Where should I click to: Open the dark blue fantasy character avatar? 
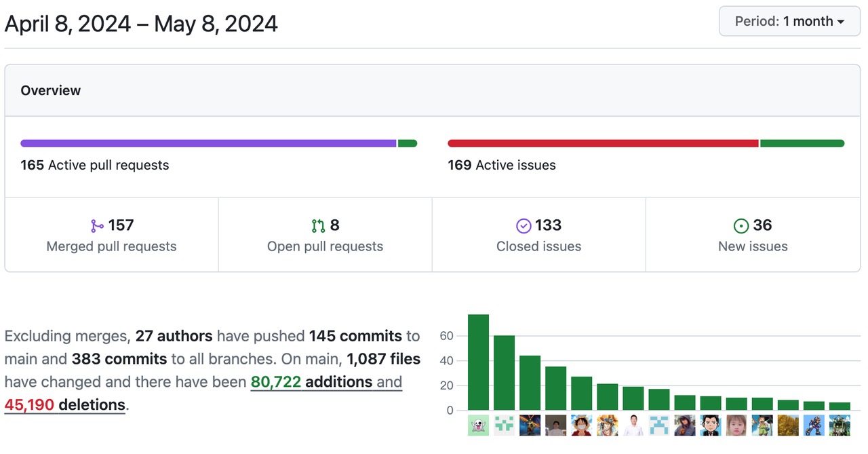point(530,425)
